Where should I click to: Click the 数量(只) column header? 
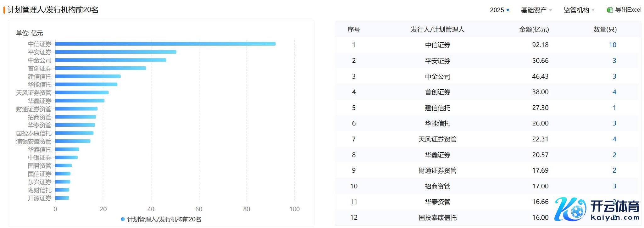coord(604,29)
